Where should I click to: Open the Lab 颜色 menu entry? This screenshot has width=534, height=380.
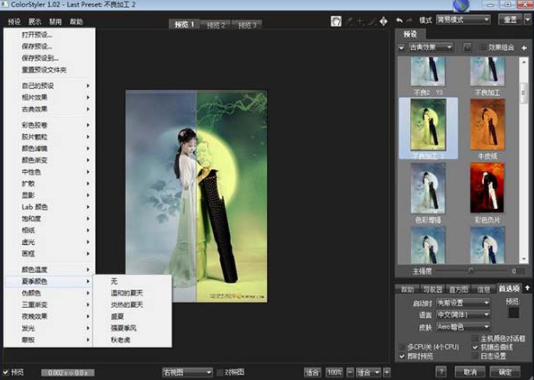coord(50,207)
